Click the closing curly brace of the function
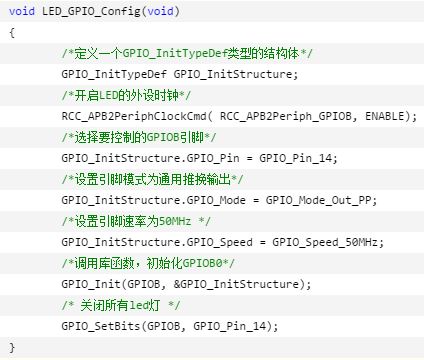Screen dimensions: 424x360 12,348
